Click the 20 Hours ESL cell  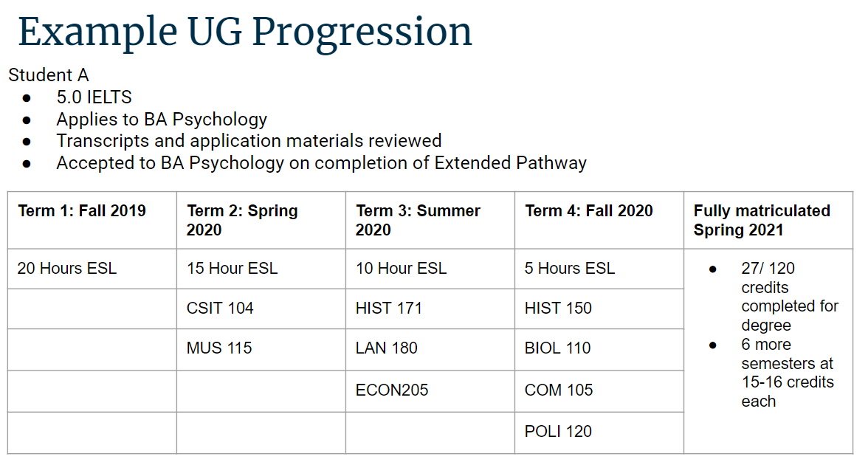[x=92, y=269]
